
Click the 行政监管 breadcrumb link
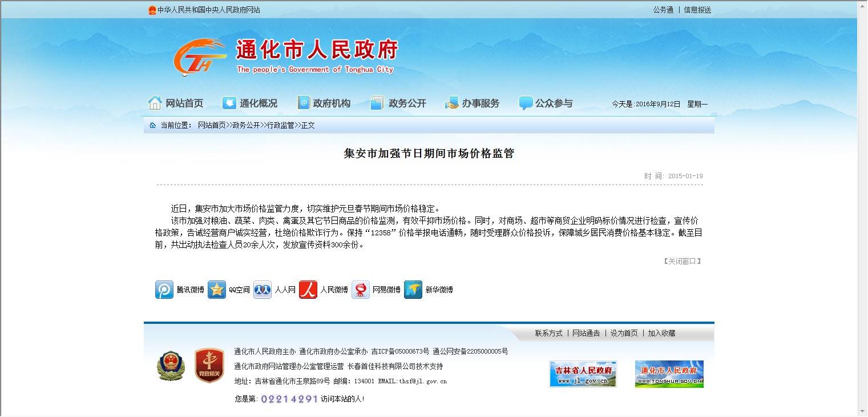[x=280, y=125]
